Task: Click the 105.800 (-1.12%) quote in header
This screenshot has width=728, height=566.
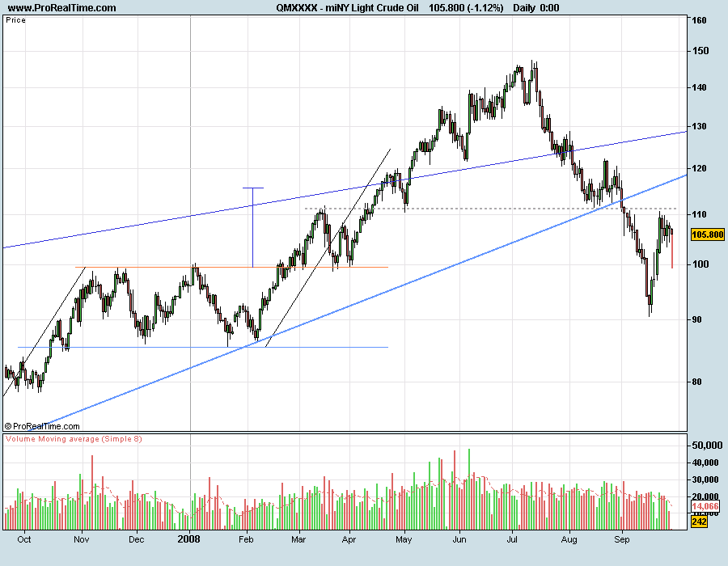Action: click(466, 8)
